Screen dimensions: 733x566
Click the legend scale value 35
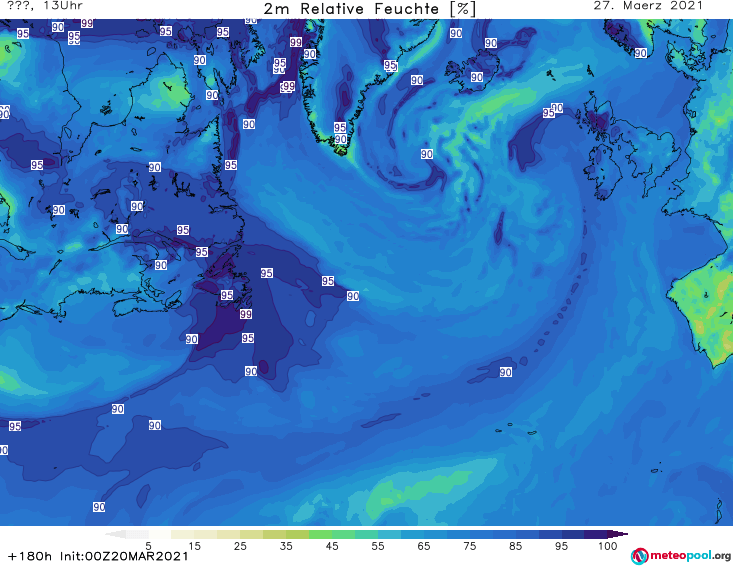[x=286, y=546]
